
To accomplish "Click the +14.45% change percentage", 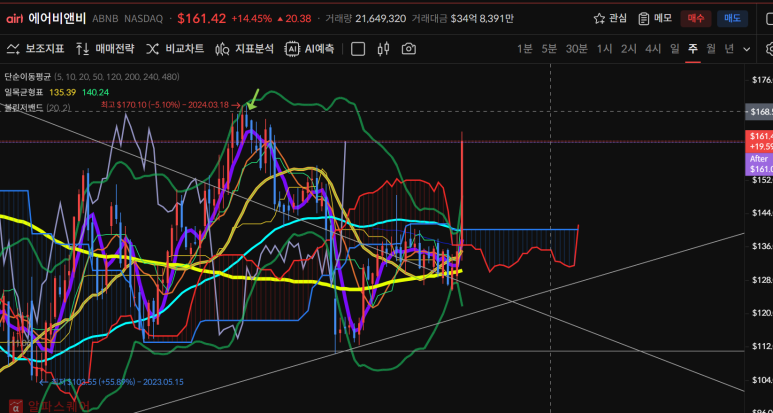I will tap(251, 19).
